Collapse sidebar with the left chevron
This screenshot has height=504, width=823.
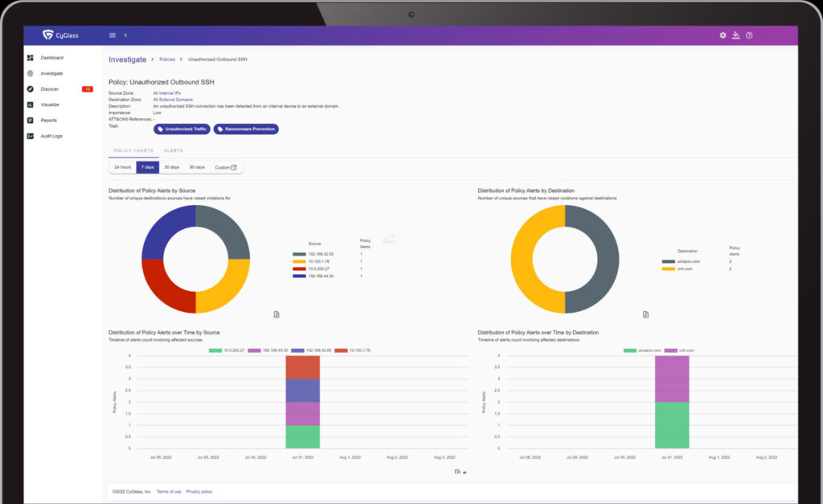125,35
